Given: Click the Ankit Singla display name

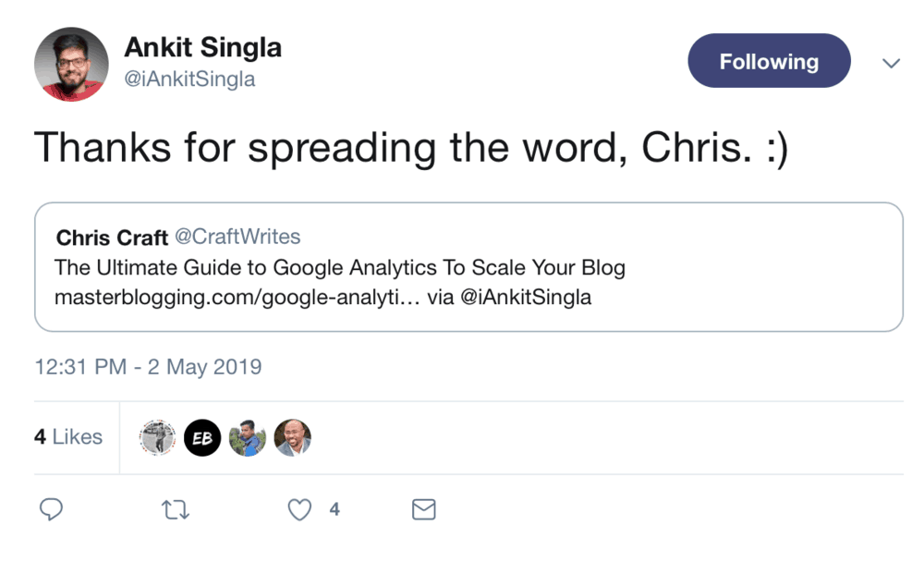Looking at the screenshot, I should tap(202, 47).
